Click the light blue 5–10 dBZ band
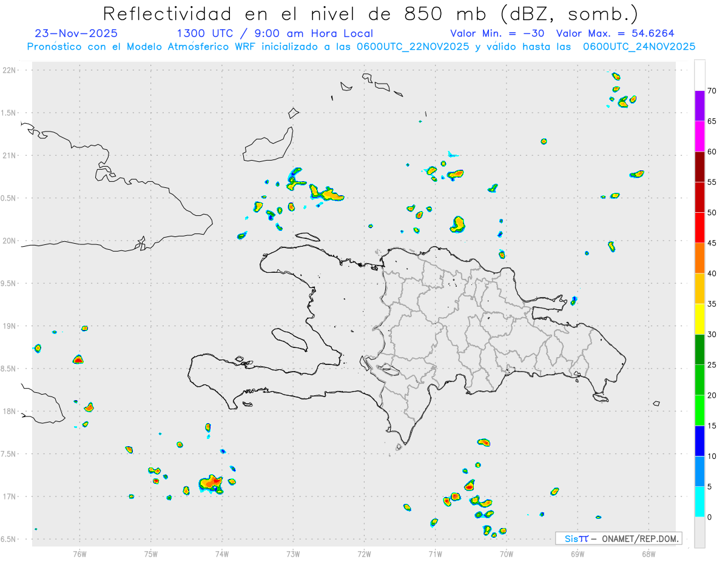 699,471
